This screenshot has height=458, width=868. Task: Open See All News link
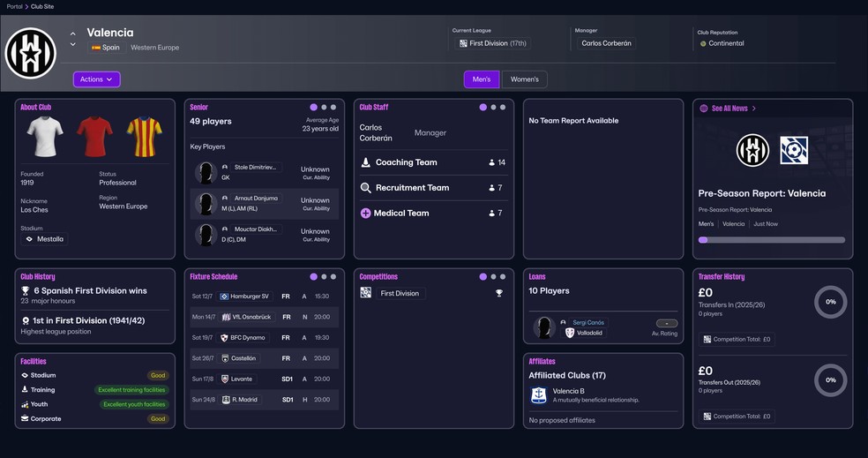tap(730, 109)
